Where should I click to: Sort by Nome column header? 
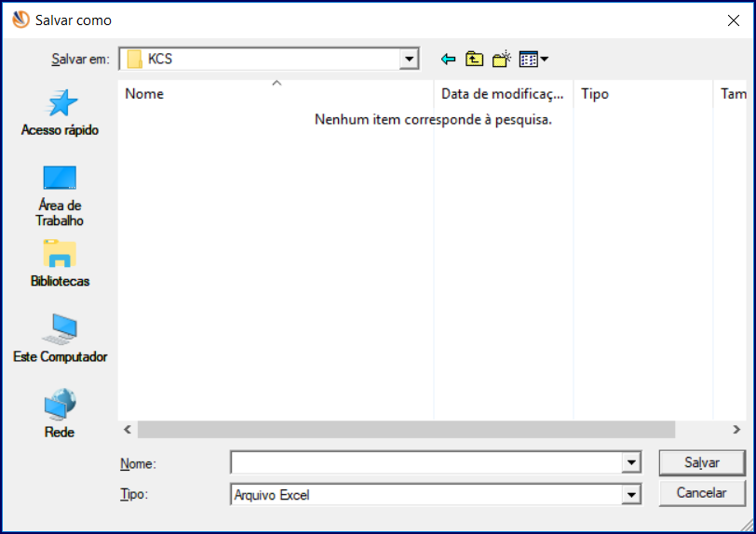(276, 94)
